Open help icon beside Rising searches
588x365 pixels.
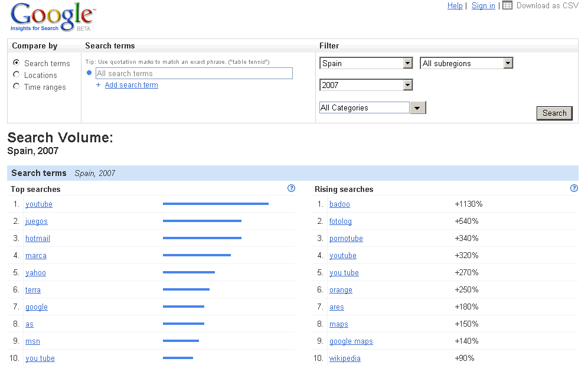pos(574,188)
